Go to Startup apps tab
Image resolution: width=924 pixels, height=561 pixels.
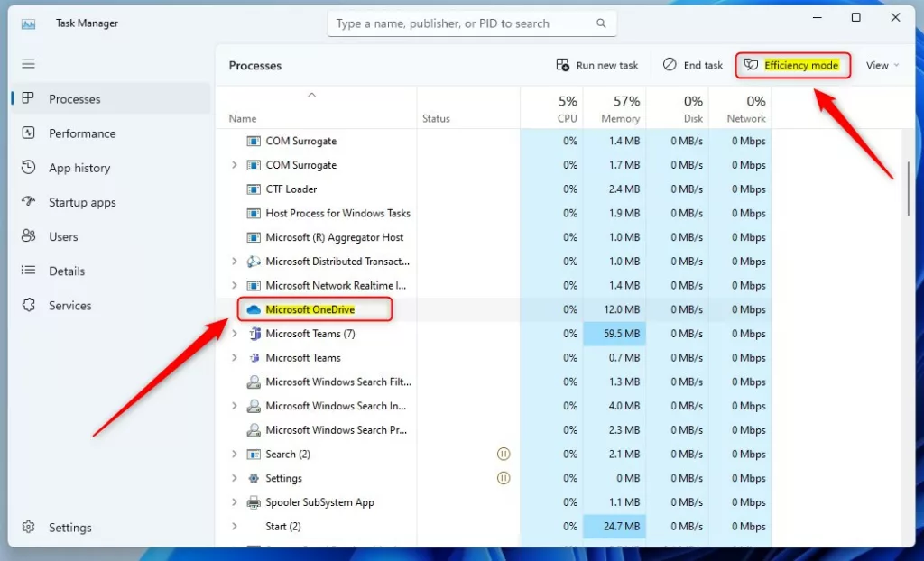click(111, 202)
